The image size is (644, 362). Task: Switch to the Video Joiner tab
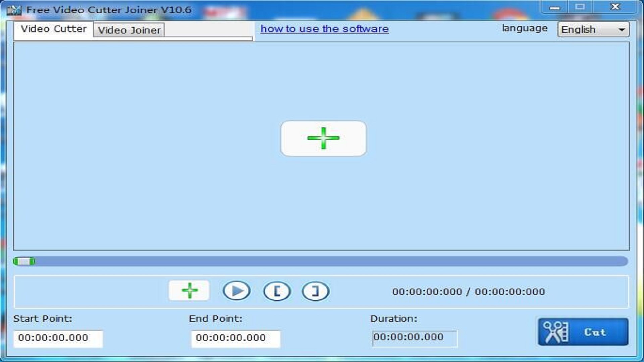(x=129, y=30)
